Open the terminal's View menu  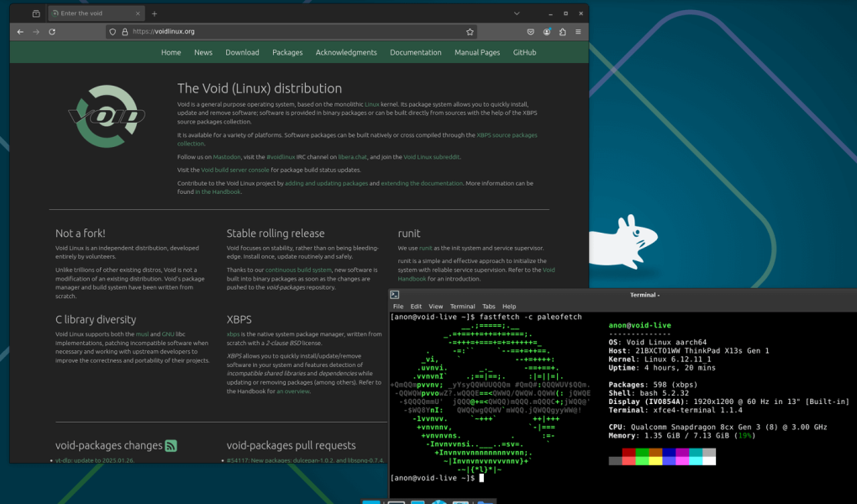[x=435, y=307]
